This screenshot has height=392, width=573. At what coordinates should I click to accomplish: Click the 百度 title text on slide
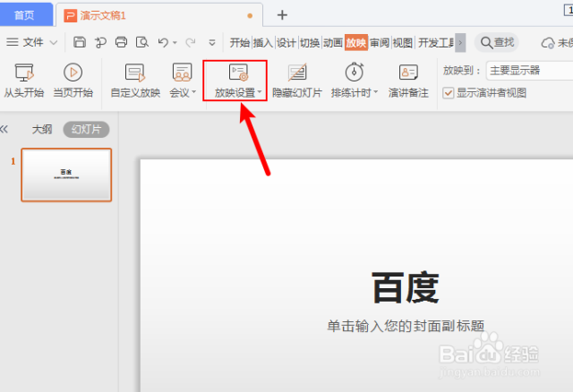pyautogui.click(x=406, y=287)
